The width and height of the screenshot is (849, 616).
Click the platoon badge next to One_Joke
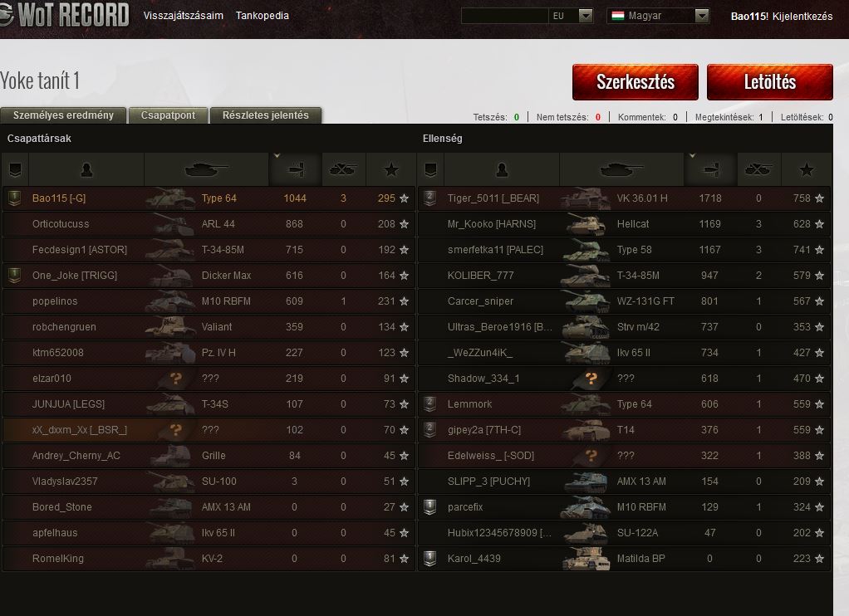[15, 275]
